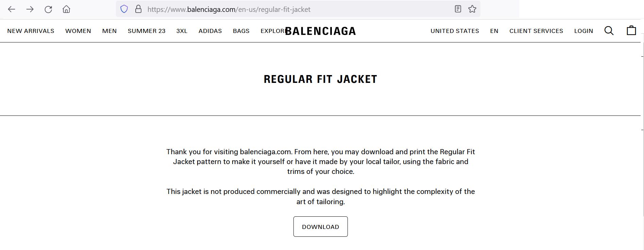This screenshot has height=250, width=644.
Task: Expand the Men category menu
Action: click(x=109, y=31)
